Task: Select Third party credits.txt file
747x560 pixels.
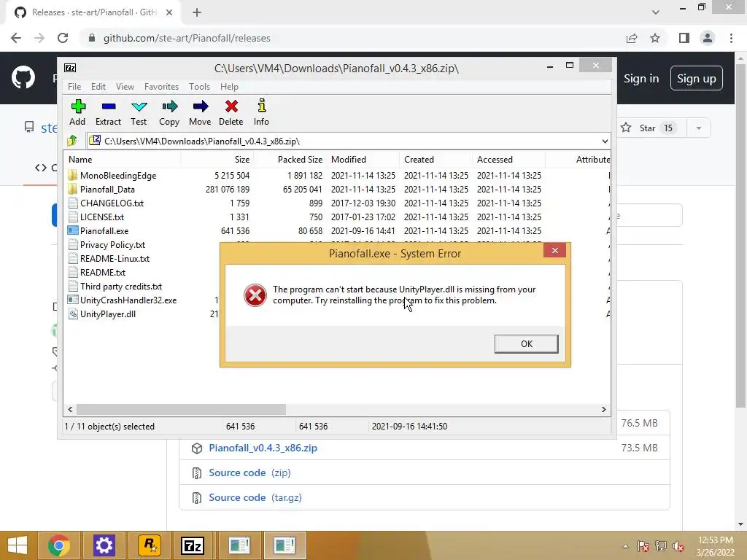Action: (121, 286)
